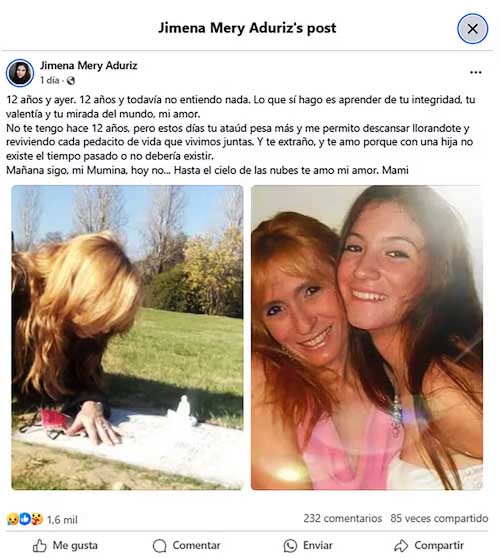Image resolution: width=501 pixels, height=558 pixels.
Task: Share the post with Compartir
Action: (x=429, y=546)
